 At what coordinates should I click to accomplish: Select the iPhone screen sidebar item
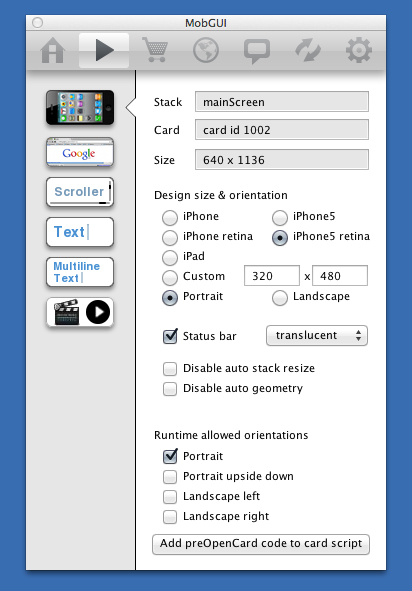(x=80, y=107)
